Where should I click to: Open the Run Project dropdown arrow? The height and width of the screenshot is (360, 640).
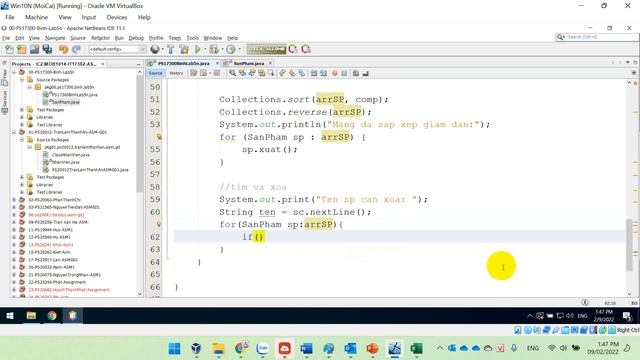click(x=204, y=49)
